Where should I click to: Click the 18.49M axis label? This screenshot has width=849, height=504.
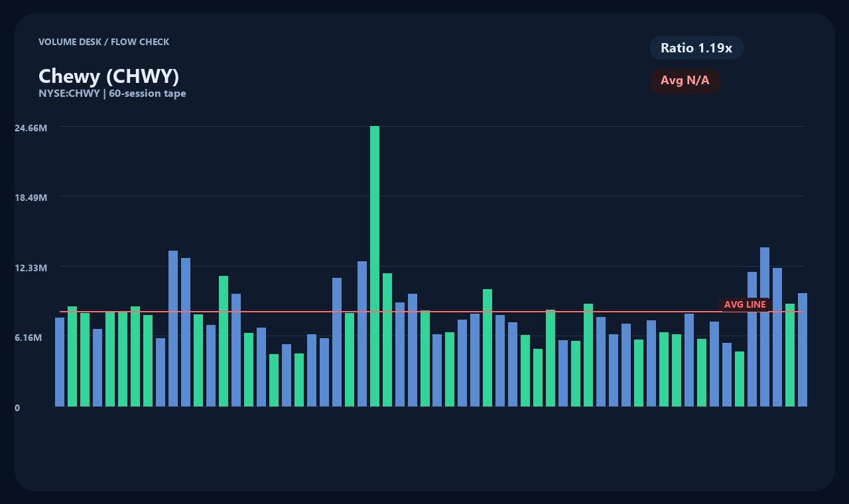click(31, 198)
